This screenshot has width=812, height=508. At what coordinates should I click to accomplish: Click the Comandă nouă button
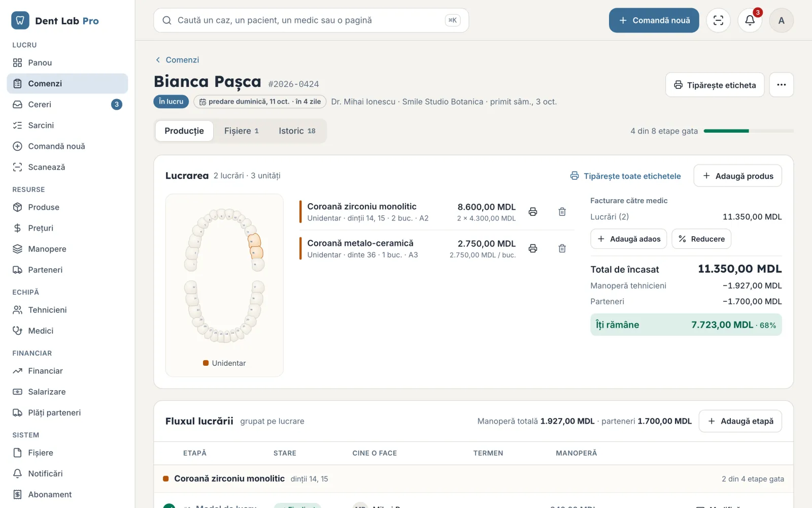(x=654, y=20)
